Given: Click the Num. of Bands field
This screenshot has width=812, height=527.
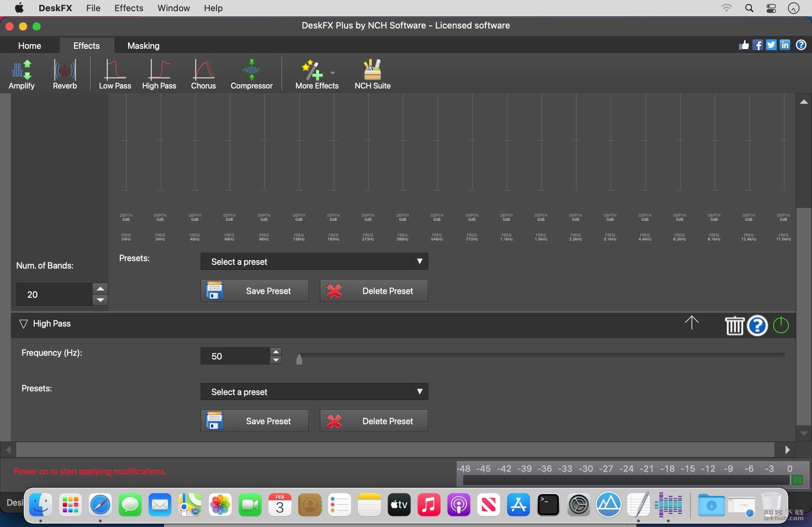Looking at the screenshot, I should pos(54,294).
